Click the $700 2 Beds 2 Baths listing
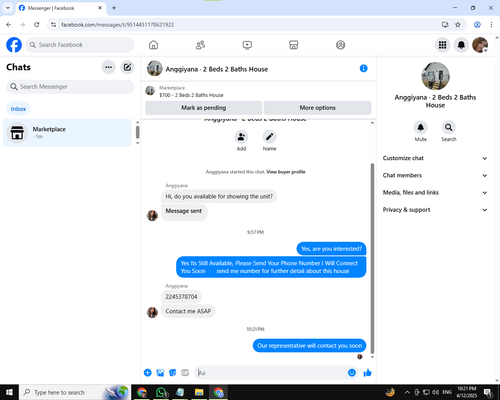 (191, 95)
